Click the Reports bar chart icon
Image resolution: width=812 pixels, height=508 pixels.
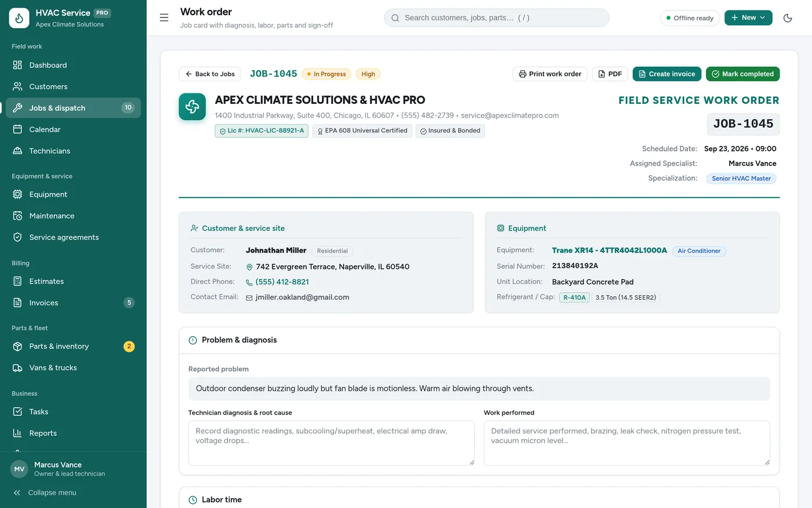[17, 434]
